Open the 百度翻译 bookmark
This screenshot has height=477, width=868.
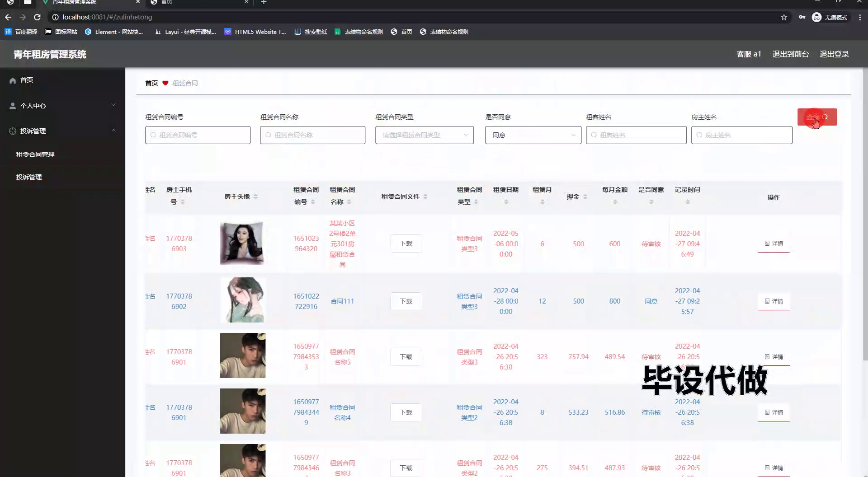click(x=21, y=32)
